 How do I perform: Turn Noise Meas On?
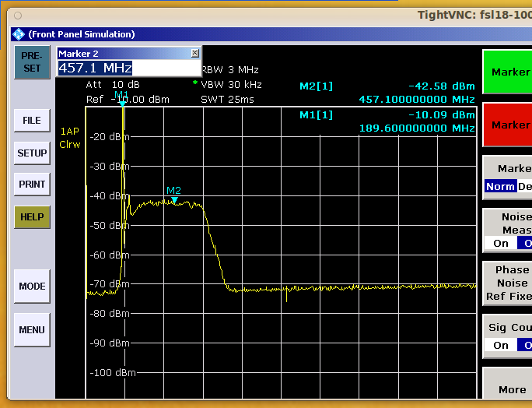501,243
